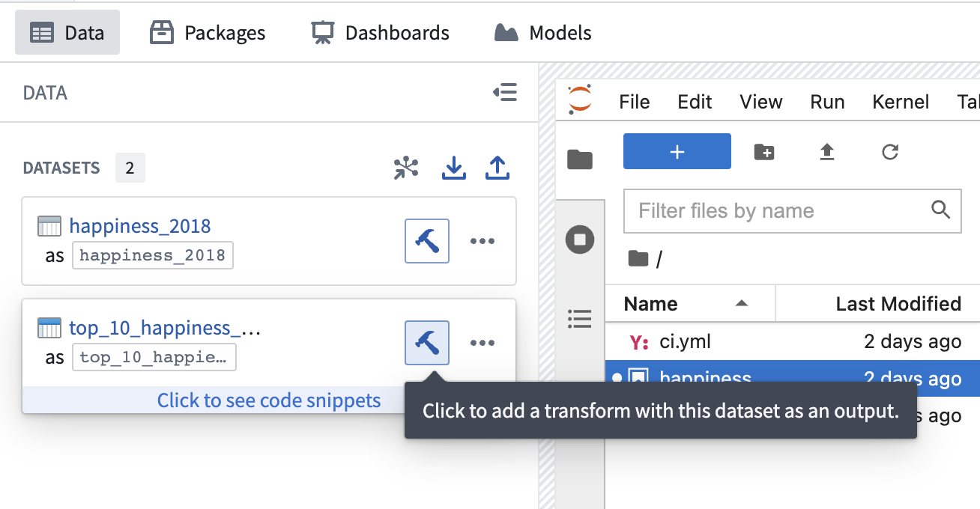
Task: Open the table of contents sidebar icon
Action: (580, 319)
